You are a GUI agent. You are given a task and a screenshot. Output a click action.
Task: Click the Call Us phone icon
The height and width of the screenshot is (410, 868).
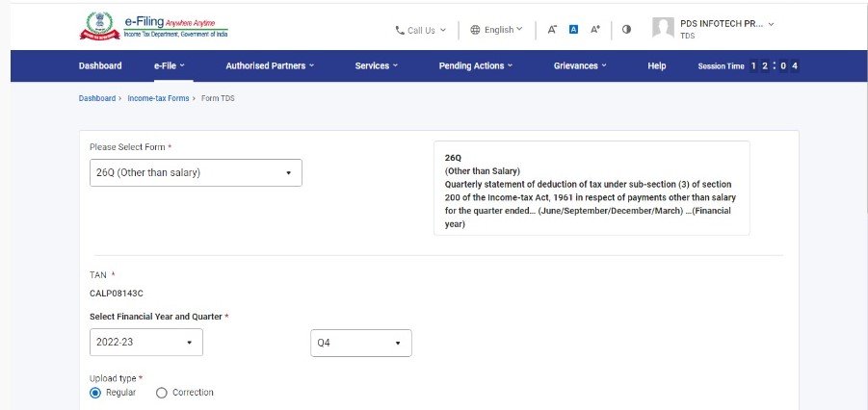click(401, 30)
